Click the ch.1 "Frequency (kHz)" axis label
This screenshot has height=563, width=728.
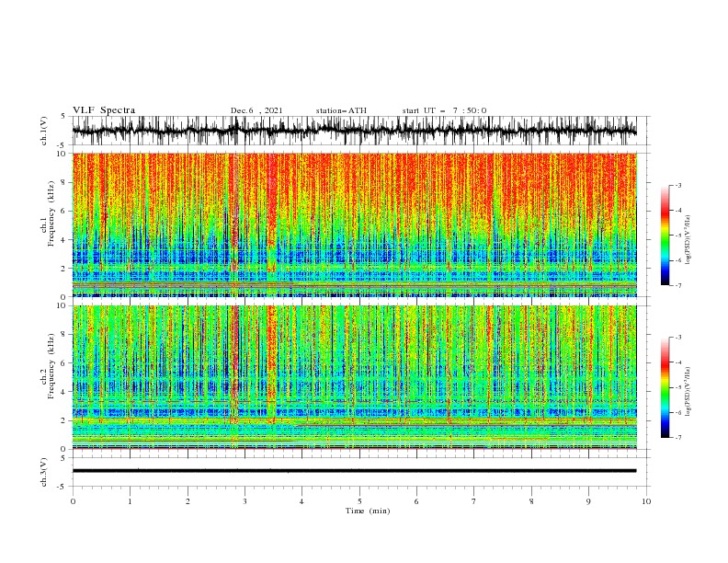(x=51, y=214)
